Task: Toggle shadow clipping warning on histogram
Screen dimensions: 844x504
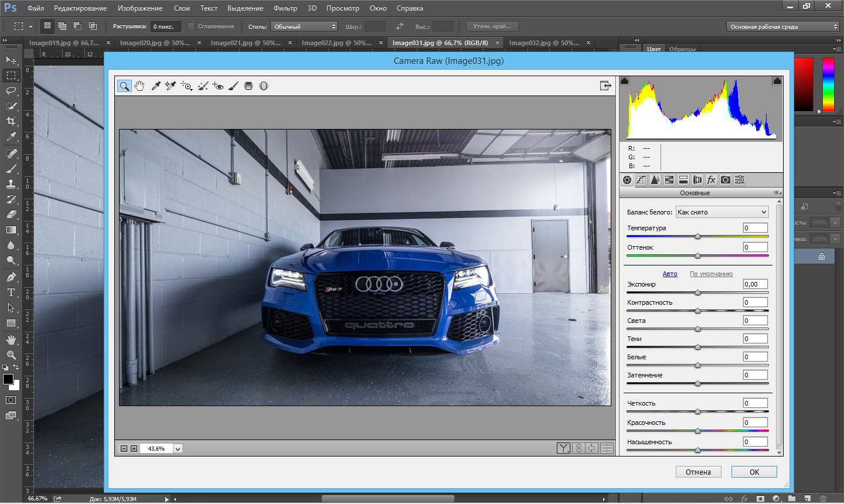Action: click(x=625, y=81)
